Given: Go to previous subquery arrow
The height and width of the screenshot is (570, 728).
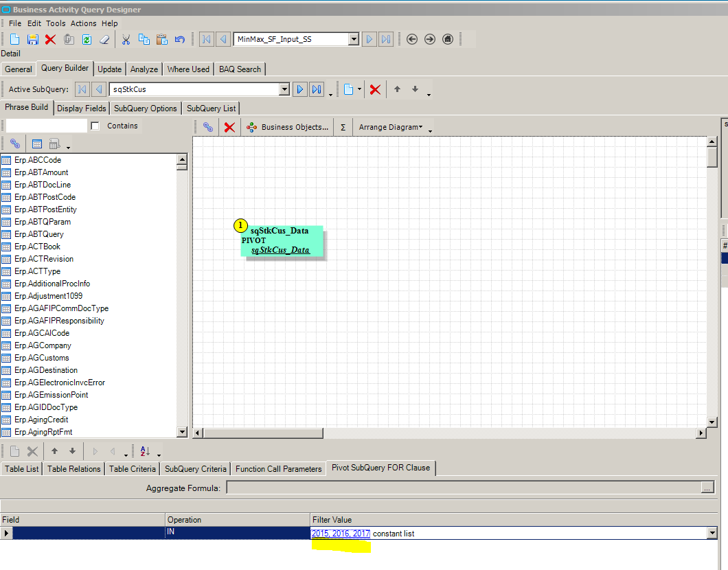Looking at the screenshot, I should click(98, 89).
